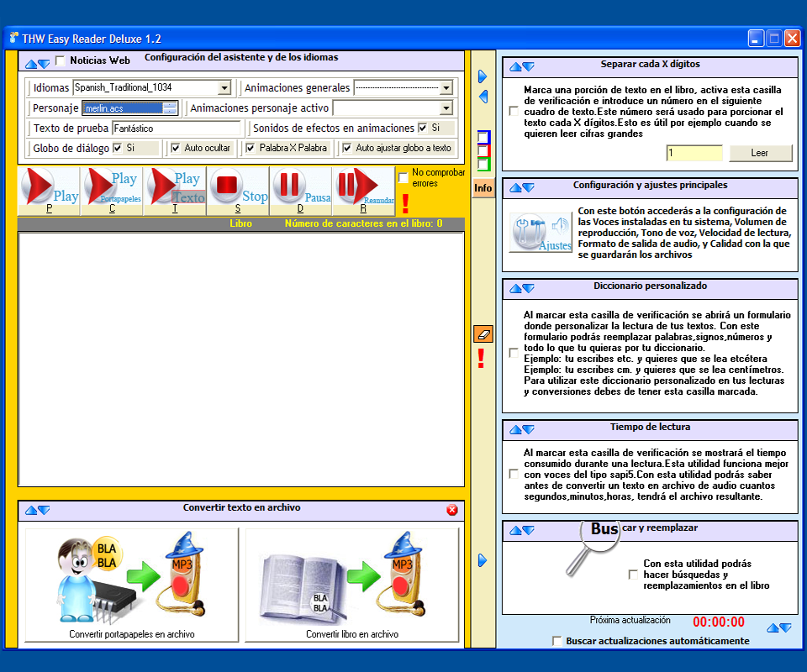Click the Leer button
The height and width of the screenshot is (672, 807).
pos(761,153)
